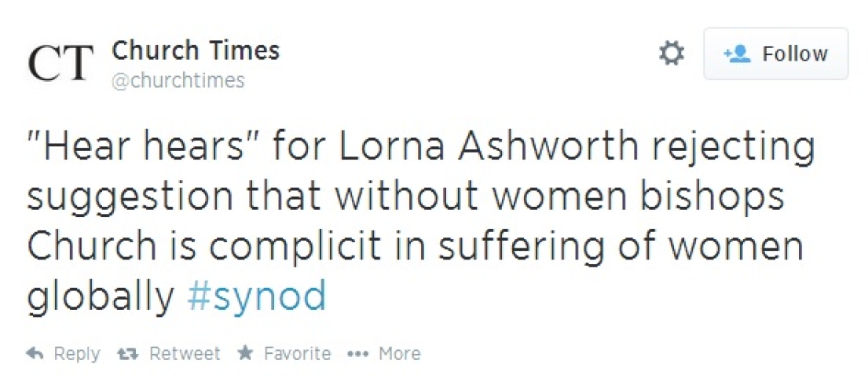This screenshot has width=868, height=379.
Task: Click the word 'globally' before the hashtag
Action: [x=101, y=296]
